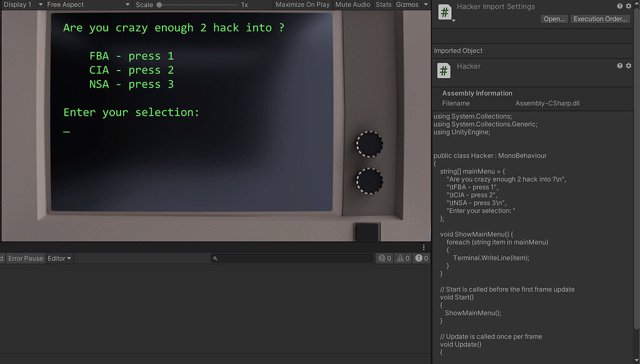This screenshot has width=640, height=364.
Task: Click the Assembly-CSharp.dll filename value
Action: (x=547, y=104)
